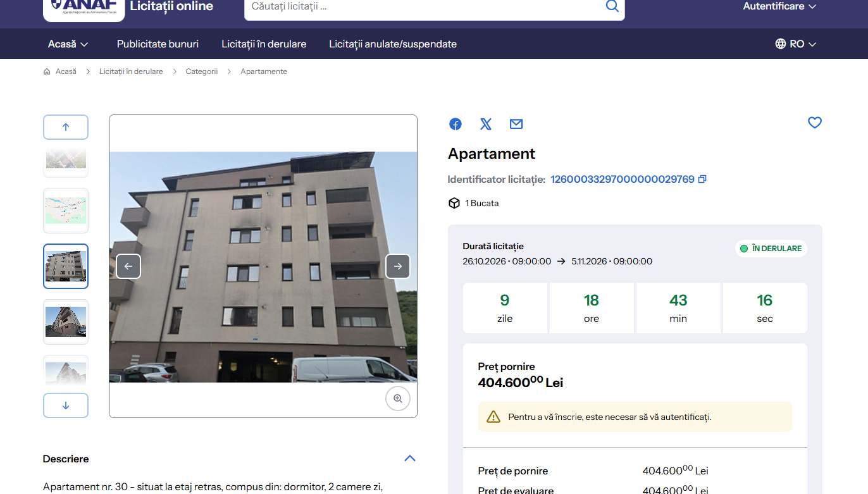Move thumbnail list up with arrow button
Screen dimensions: 868x494
tap(66, 127)
